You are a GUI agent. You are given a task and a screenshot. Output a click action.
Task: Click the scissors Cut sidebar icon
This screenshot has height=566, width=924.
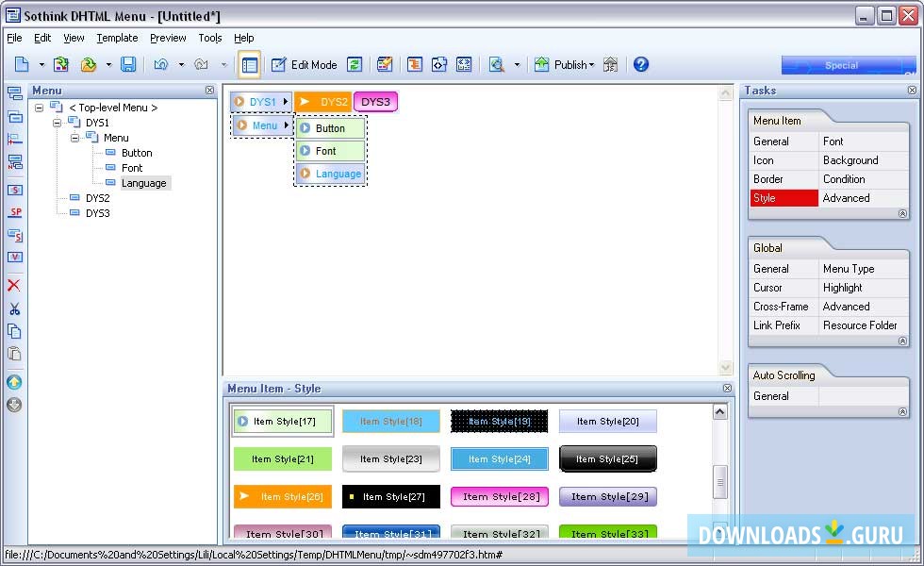[x=15, y=309]
